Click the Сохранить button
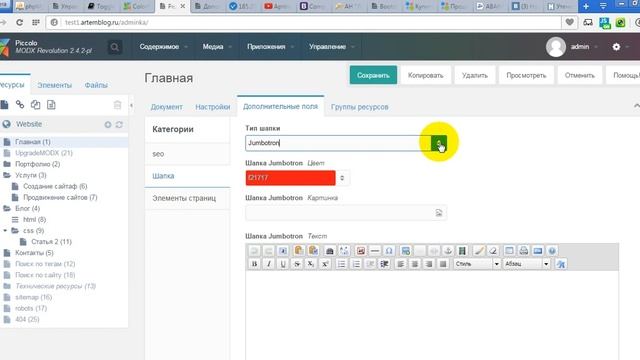The image size is (640, 360). pyautogui.click(x=373, y=75)
